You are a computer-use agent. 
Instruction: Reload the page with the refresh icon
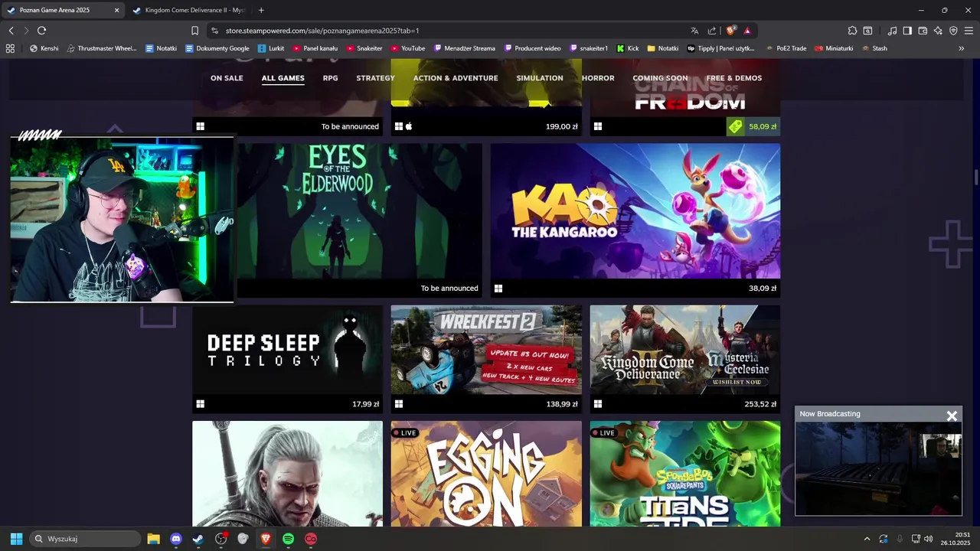point(41,31)
